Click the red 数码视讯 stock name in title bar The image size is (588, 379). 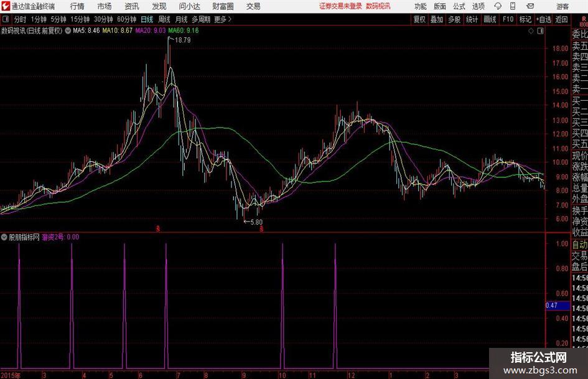(378, 6)
